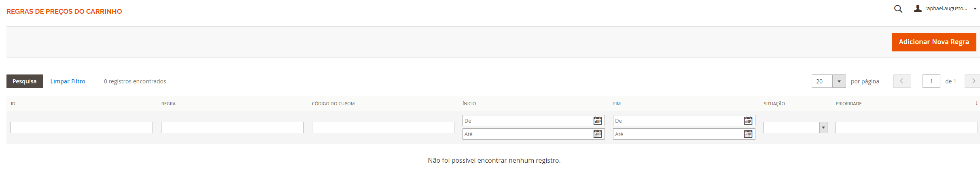Image resolution: width=980 pixels, height=170 pixels.
Task: Focus the Prioridade filter field
Action: 906,127
